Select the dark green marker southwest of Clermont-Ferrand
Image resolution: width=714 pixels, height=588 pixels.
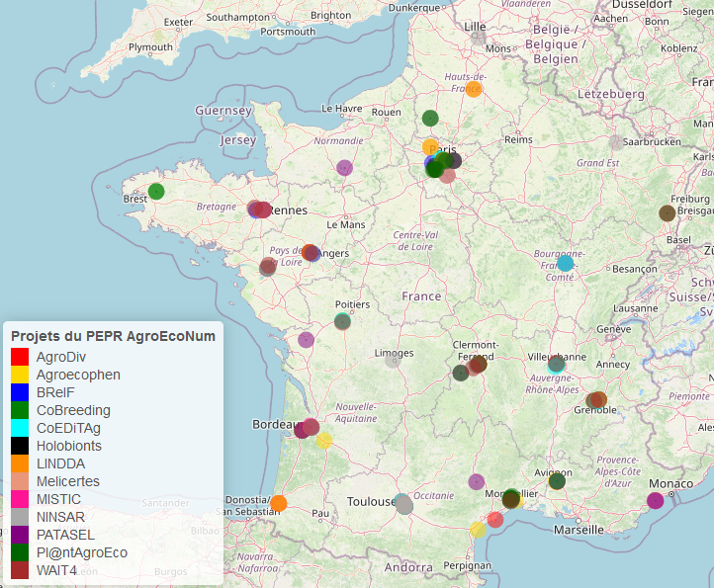(x=461, y=373)
